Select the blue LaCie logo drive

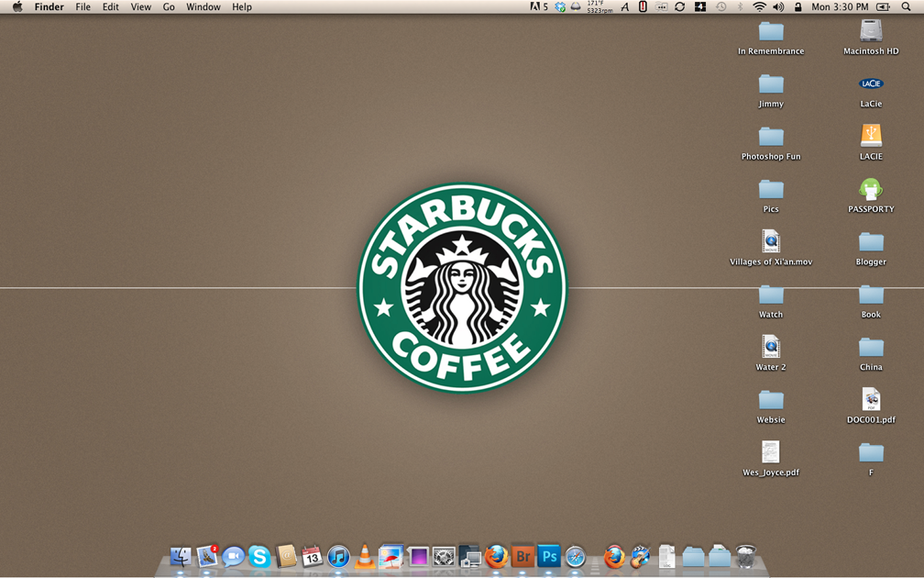pyautogui.click(x=871, y=83)
